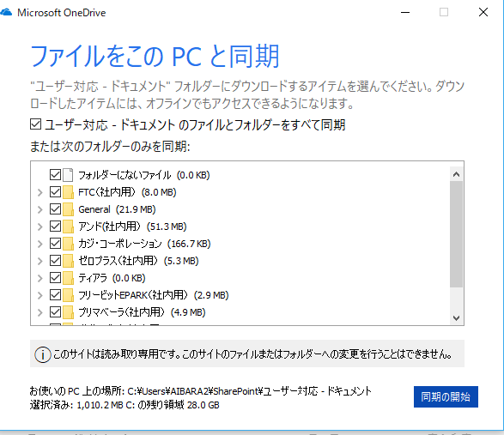Select the FTC(社内用) (8.0 MB) row text
Viewport: 504px width, 435px height.
(x=127, y=192)
